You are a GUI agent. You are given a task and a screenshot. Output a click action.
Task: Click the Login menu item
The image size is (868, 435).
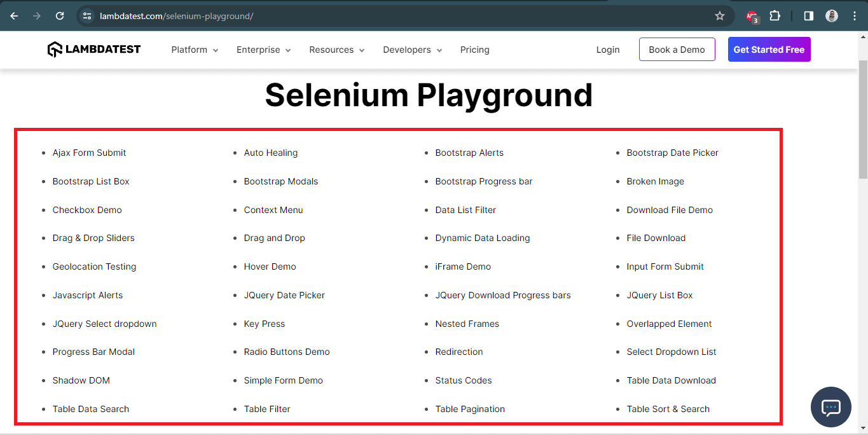[x=607, y=50]
